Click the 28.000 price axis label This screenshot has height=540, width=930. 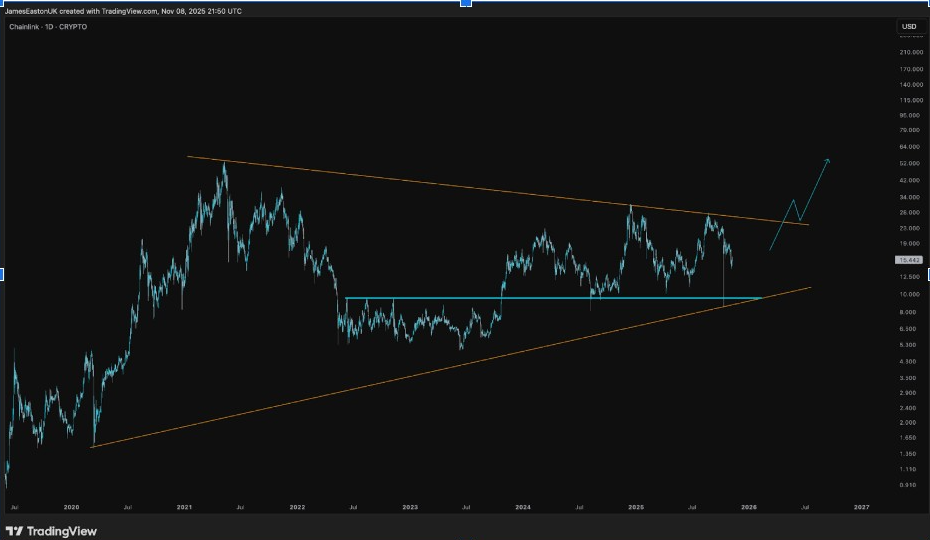(x=911, y=212)
